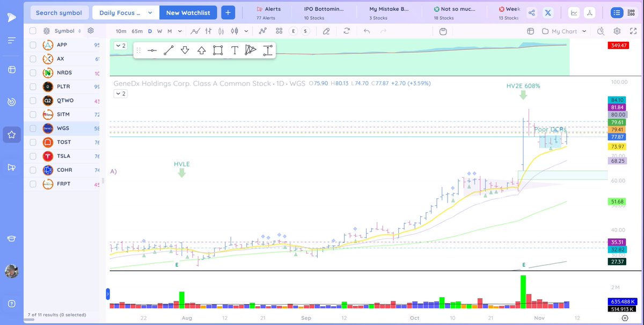The image size is (644, 325).
Task: Check the FRPT row checkbox
Action: pos(33,184)
